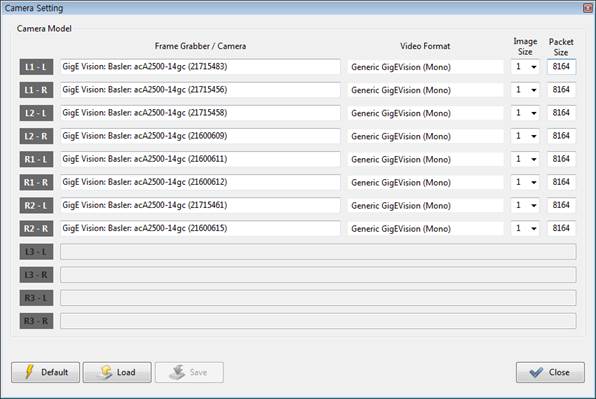The height and width of the screenshot is (399, 596).
Task: Click the Default button
Action: click(46, 372)
